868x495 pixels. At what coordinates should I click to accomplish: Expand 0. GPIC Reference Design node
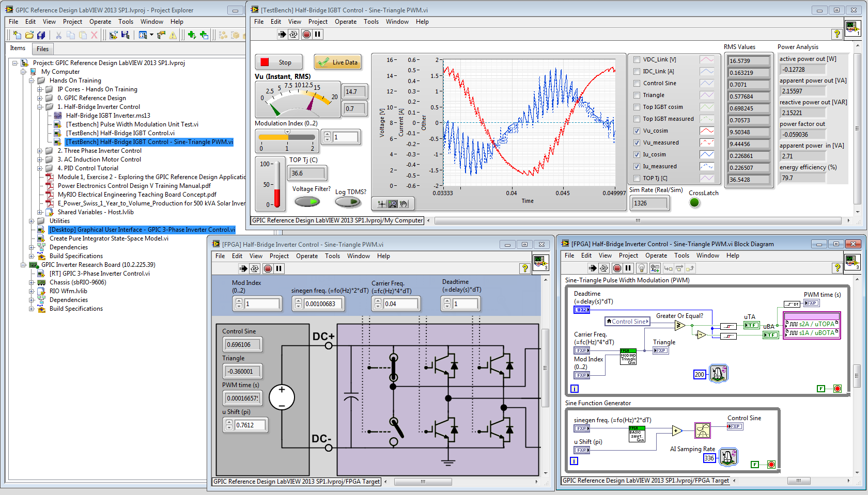(40, 98)
